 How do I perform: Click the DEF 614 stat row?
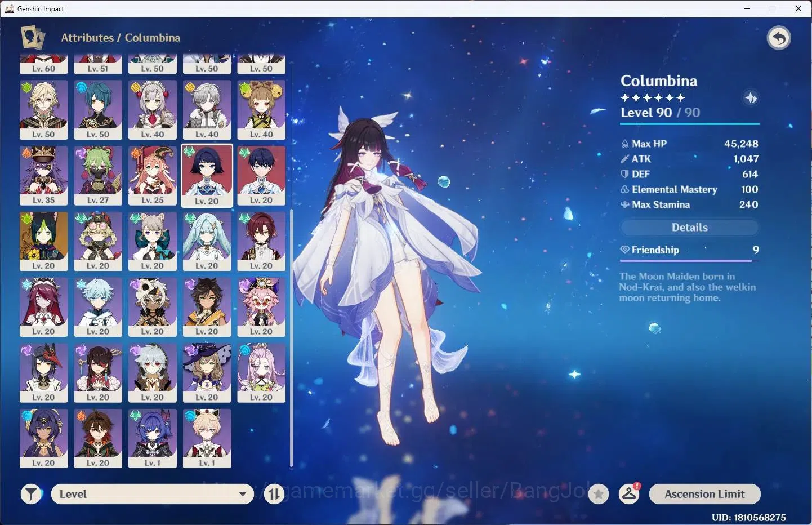(x=690, y=174)
